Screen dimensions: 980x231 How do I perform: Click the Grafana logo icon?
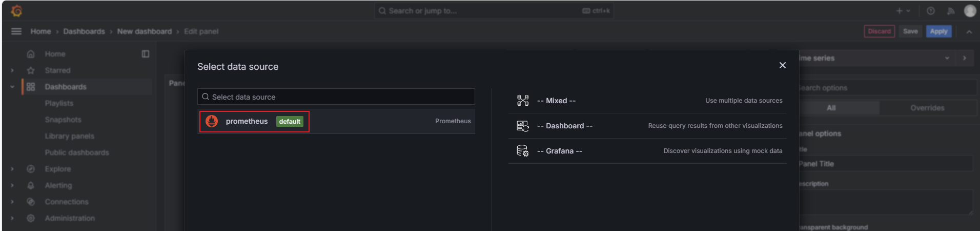16,11
